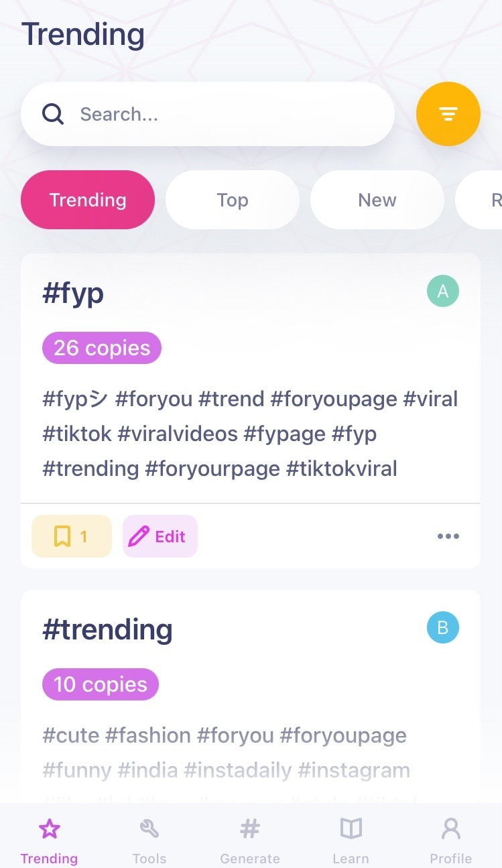Open the #trending card title

tap(107, 629)
